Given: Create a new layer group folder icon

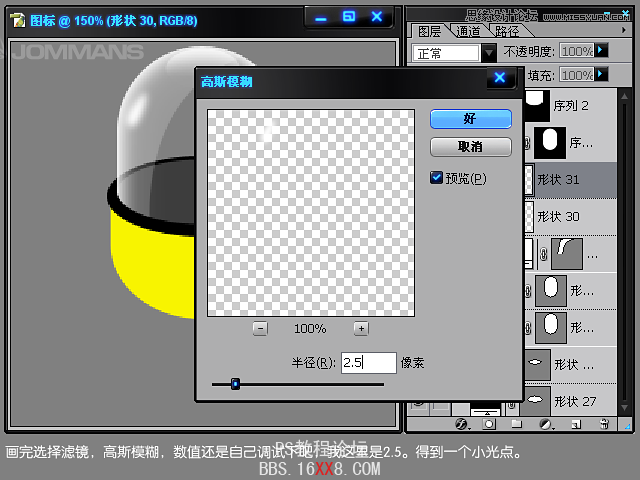Looking at the screenshot, I should point(518,424).
